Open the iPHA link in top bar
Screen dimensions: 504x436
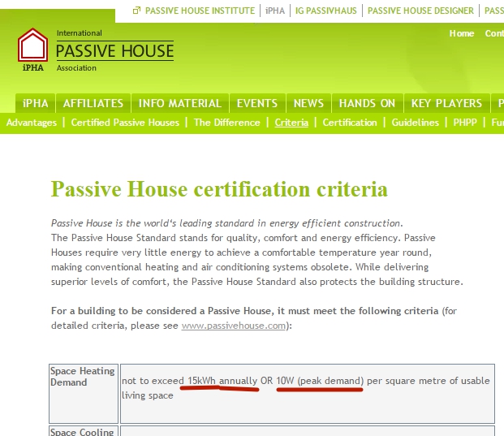[275, 11]
